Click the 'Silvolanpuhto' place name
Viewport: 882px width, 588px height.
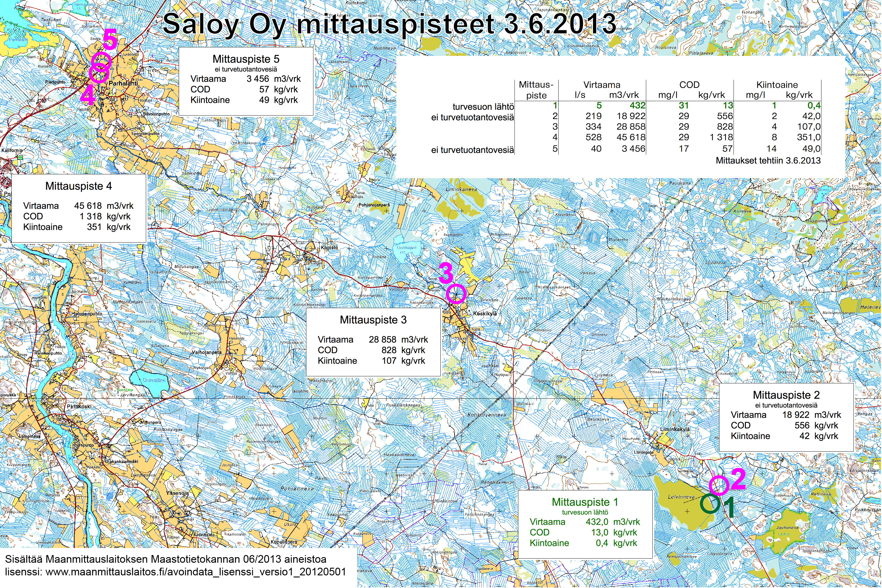(156, 113)
